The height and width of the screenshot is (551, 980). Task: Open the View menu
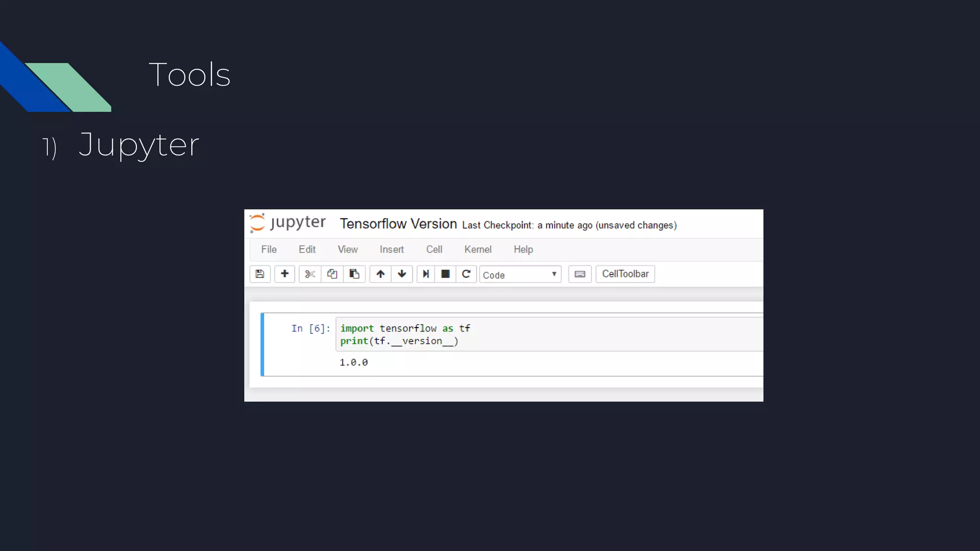[x=347, y=250]
